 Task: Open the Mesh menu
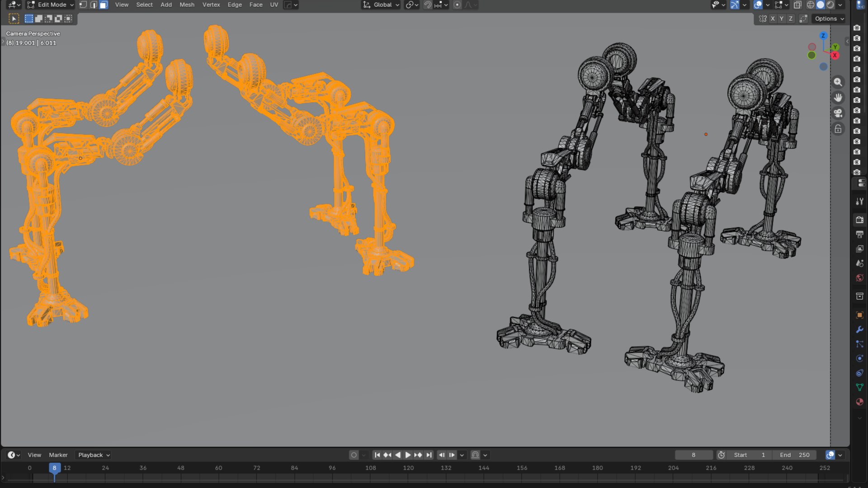click(x=187, y=5)
